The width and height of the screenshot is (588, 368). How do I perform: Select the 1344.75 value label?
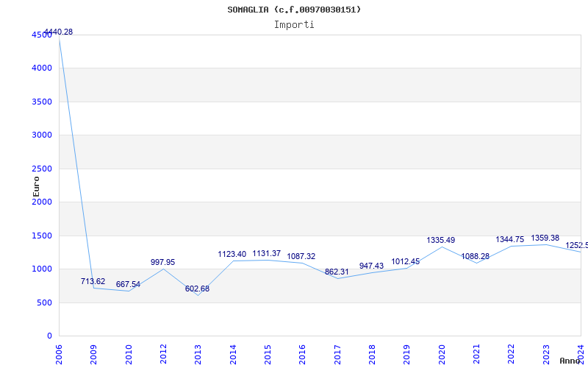[x=510, y=239]
